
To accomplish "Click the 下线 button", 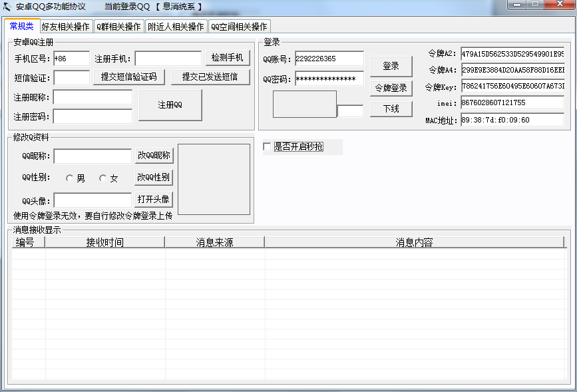I will click(x=391, y=109).
